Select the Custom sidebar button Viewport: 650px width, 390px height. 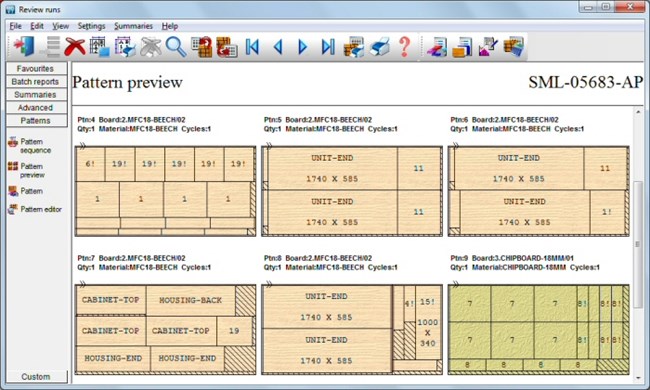[x=36, y=377]
